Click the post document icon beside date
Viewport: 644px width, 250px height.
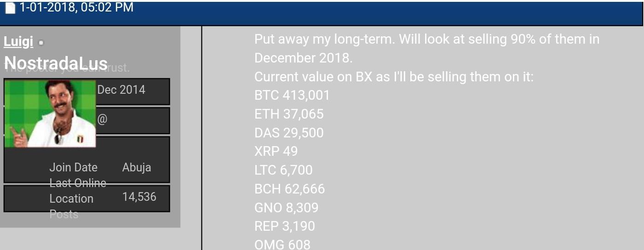(x=10, y=8)
